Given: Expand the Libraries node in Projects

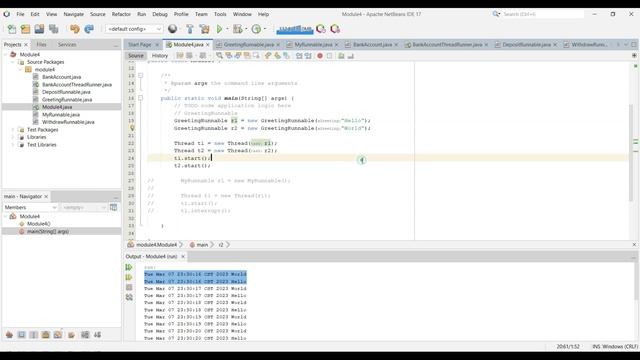Looking at the screenshot, I should point(13,137).
